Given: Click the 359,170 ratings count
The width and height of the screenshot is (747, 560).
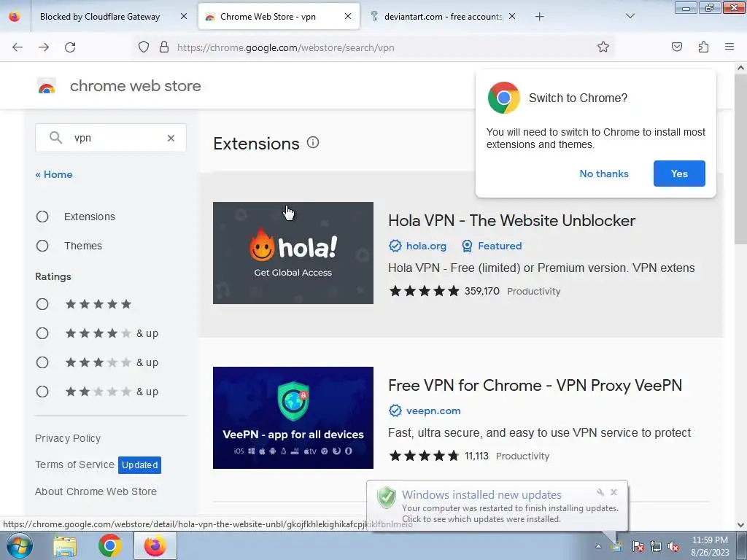Looking at the screenshot, I should (482, 291).
